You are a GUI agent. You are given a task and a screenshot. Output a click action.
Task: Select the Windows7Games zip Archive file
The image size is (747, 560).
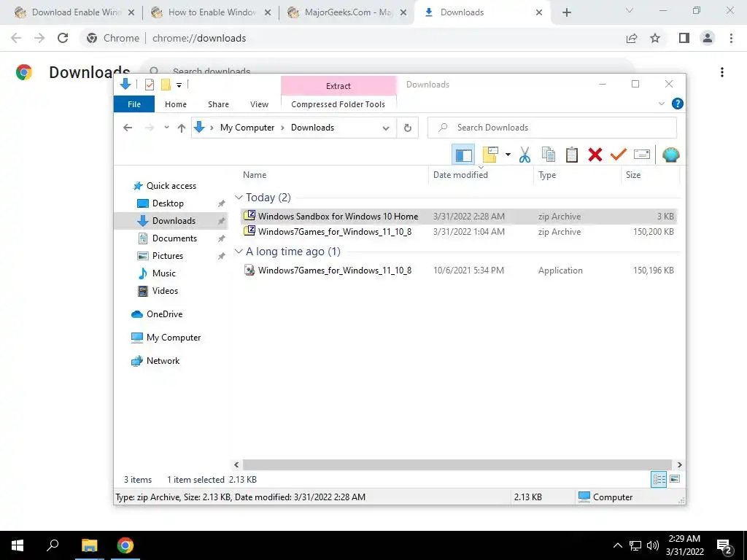[458, 231]
